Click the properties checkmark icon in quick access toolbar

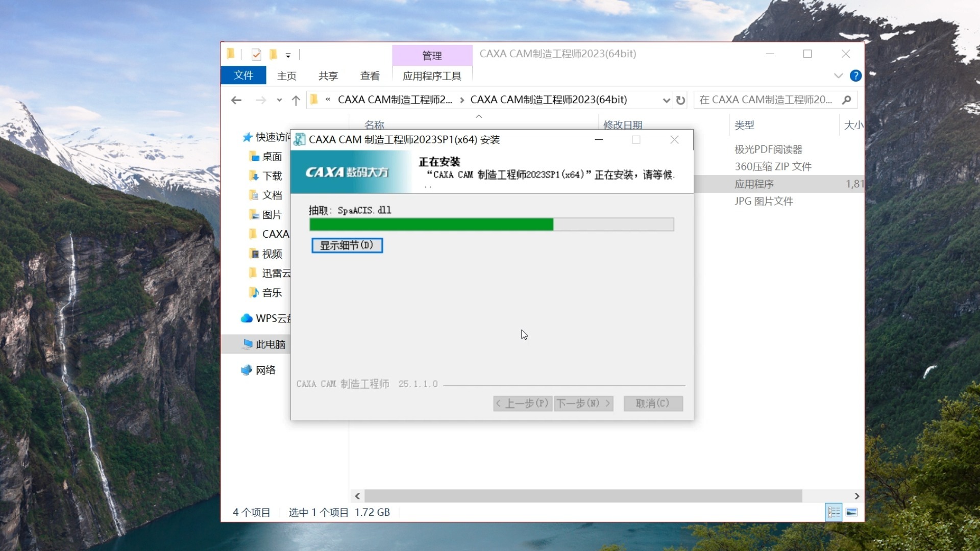coord(256,54)
